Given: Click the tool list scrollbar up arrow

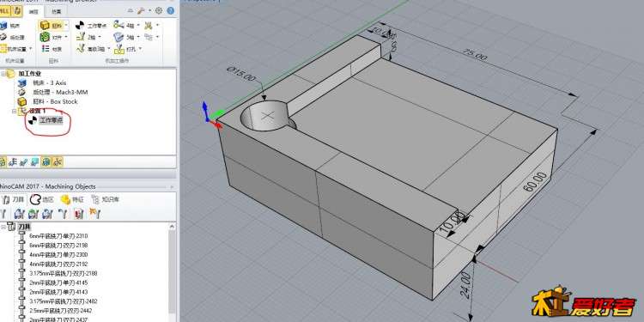Looking at the screenshot, I should [173, 227].
